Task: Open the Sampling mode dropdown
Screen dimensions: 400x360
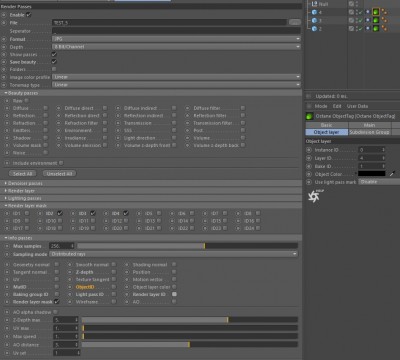Action: (x=173, y=254)
